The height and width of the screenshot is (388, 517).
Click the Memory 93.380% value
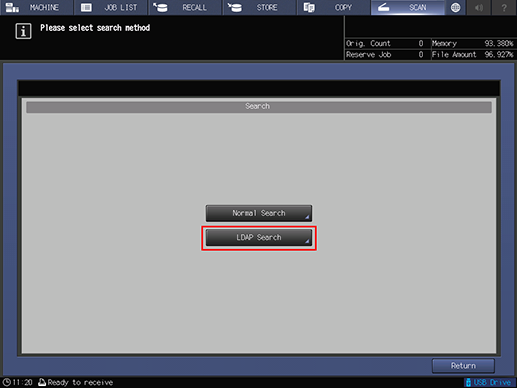click(499, 43)
